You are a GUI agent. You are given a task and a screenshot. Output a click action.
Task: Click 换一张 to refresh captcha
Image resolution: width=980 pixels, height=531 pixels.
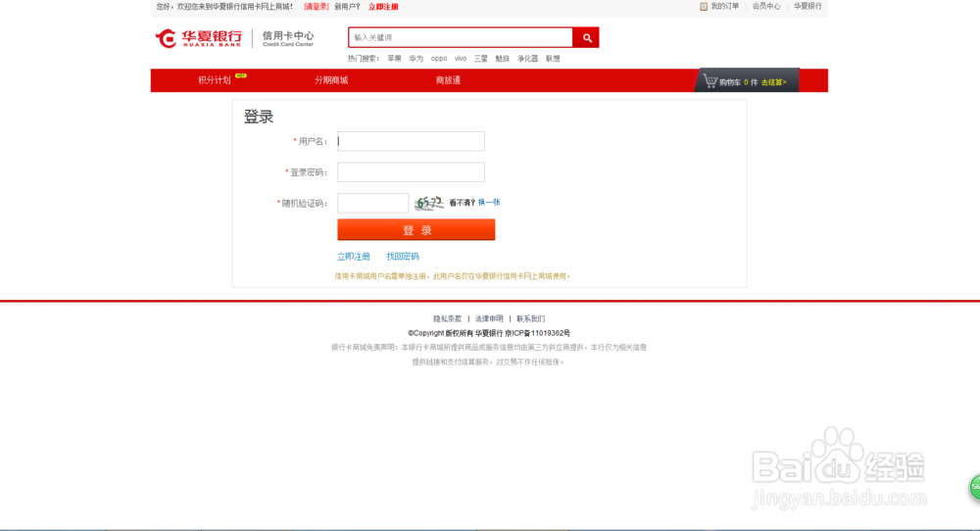click(x=489, y=203)
